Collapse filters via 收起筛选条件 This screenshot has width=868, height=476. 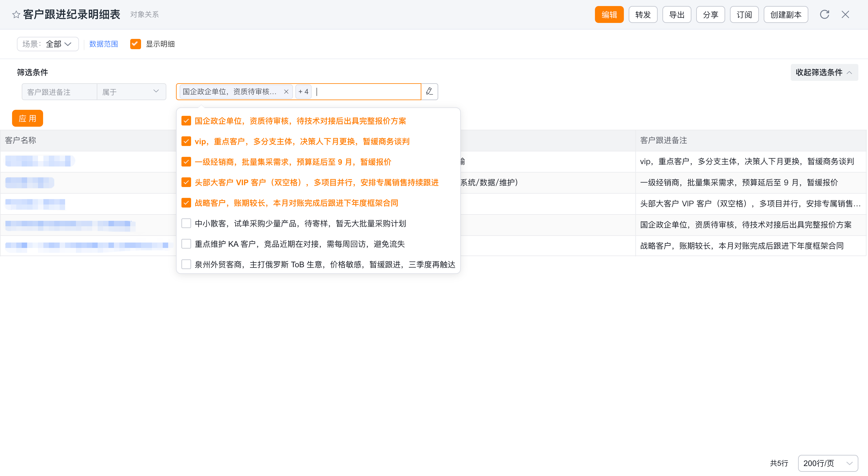[824, 72]
